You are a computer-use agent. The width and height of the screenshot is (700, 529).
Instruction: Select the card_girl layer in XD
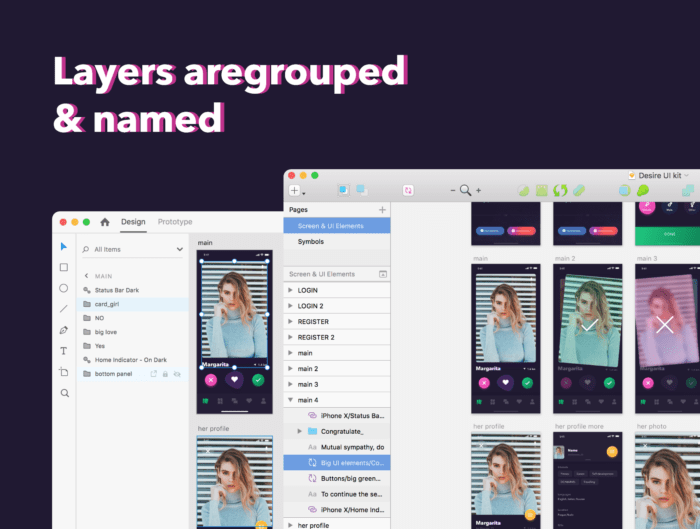pyautogui.click(x=133, y=304)
